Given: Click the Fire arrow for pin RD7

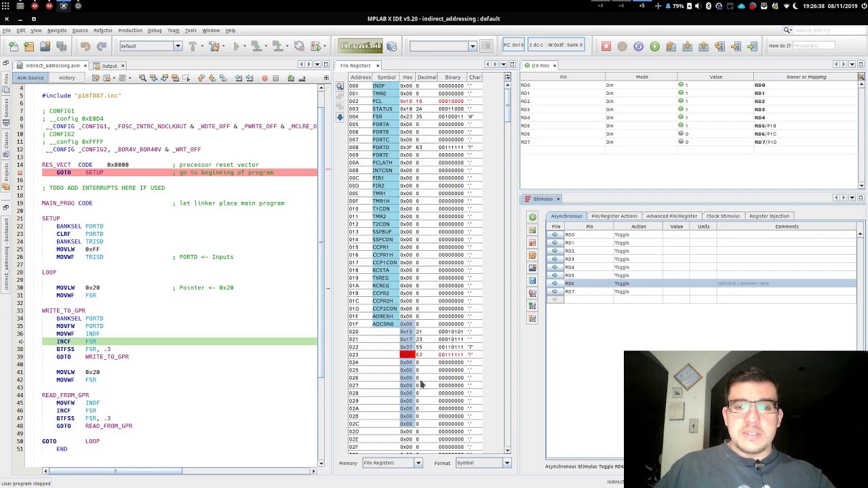Looking at the screenshot, I should [555, 291].
